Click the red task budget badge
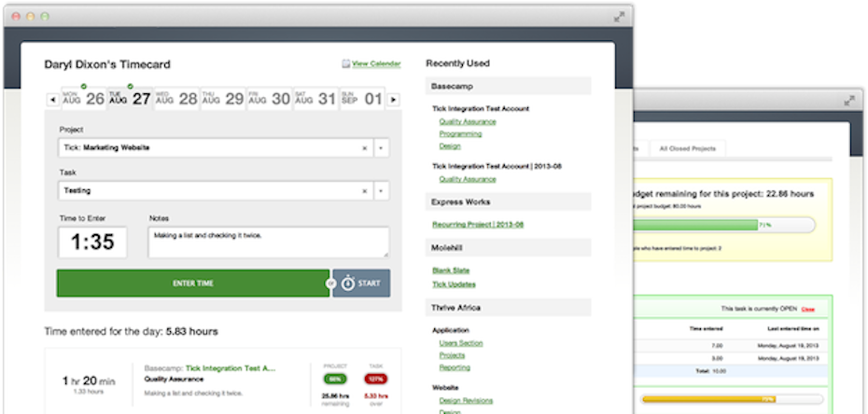This screenshot has height=414, width=868. click(x=373, y=379)
